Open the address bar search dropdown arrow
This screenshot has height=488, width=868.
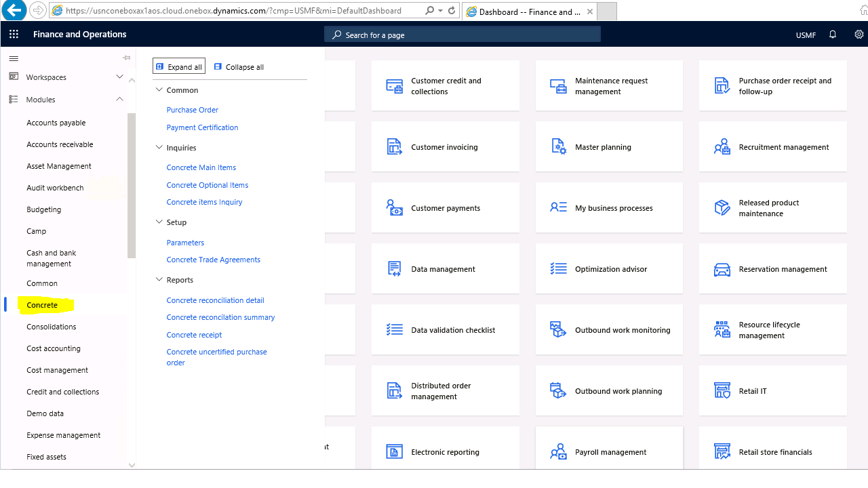pyautogui.click(x=440, y=11)
